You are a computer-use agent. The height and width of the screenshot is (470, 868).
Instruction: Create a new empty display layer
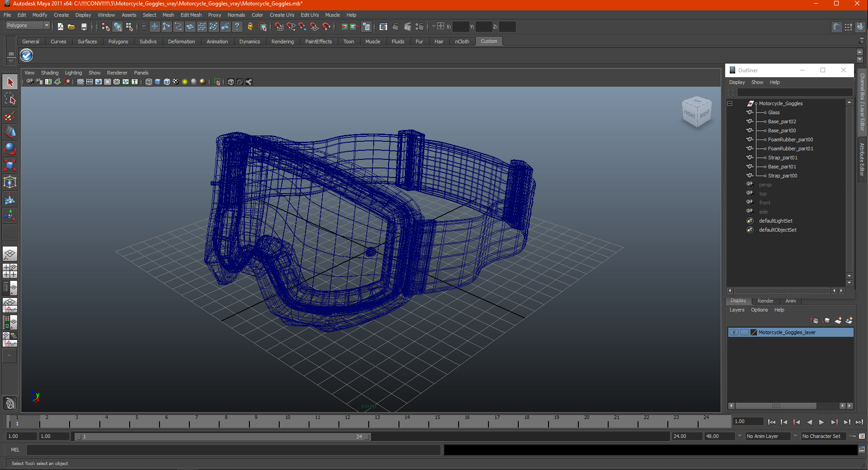[x=838, y=321]
